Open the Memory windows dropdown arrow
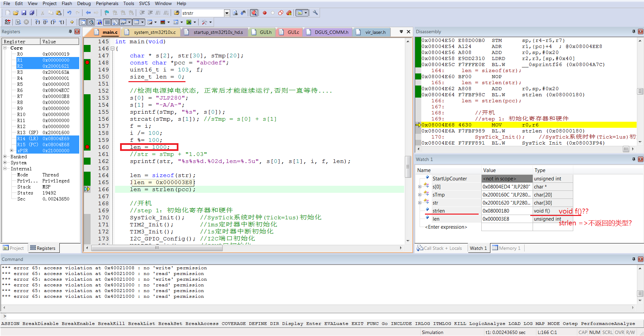This screenshot has width=644, height=336. (142, 22)
